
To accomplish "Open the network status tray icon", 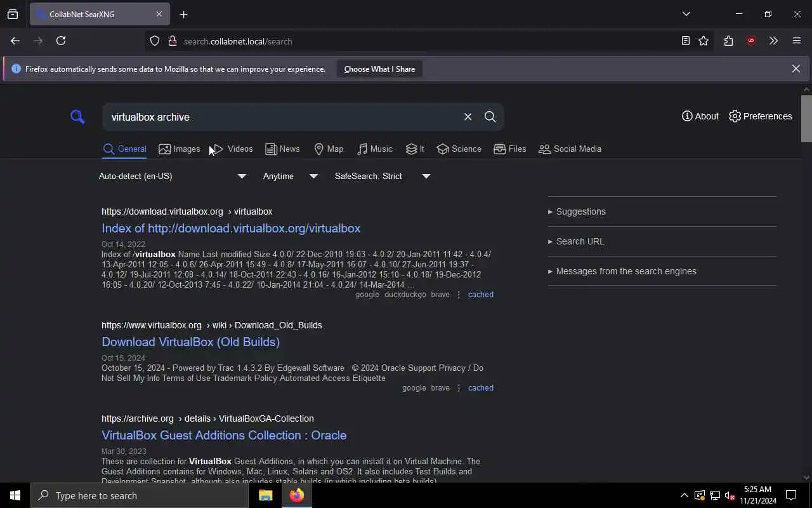I will coord(714,495).
